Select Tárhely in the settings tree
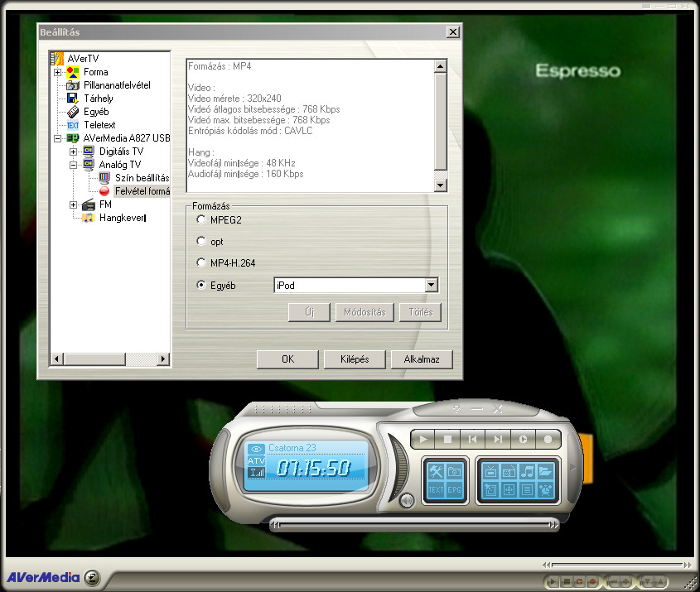700x592 pixels. [x=99, y=99]
